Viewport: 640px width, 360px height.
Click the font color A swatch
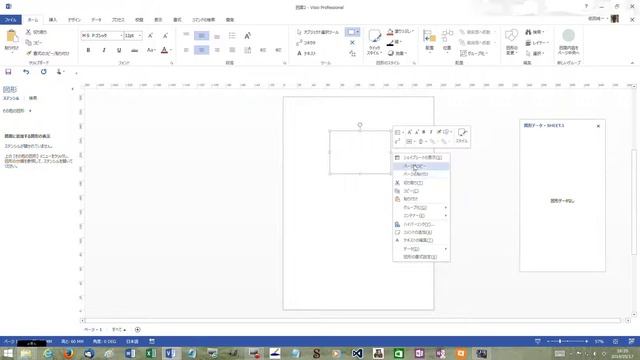[164, 50]
